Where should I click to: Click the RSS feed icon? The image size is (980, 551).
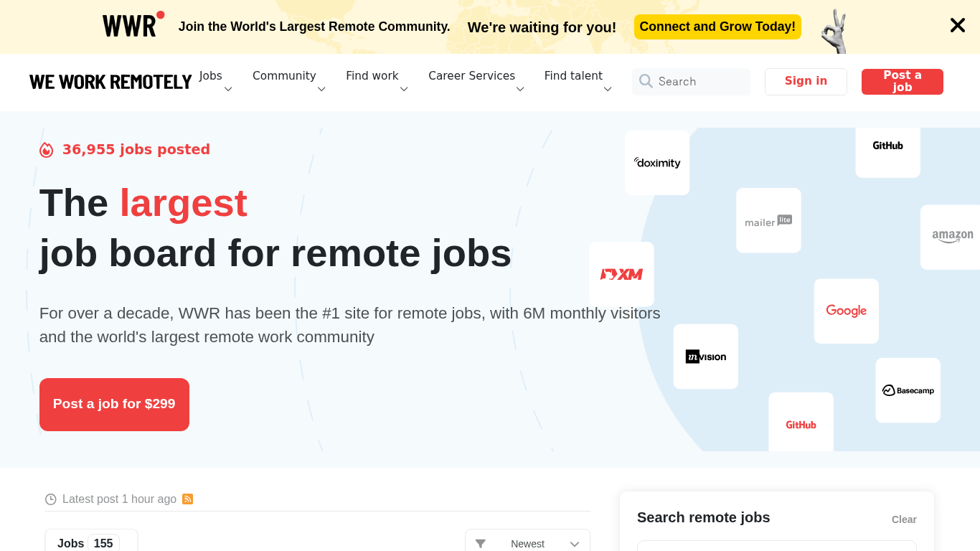pos(188,499)
